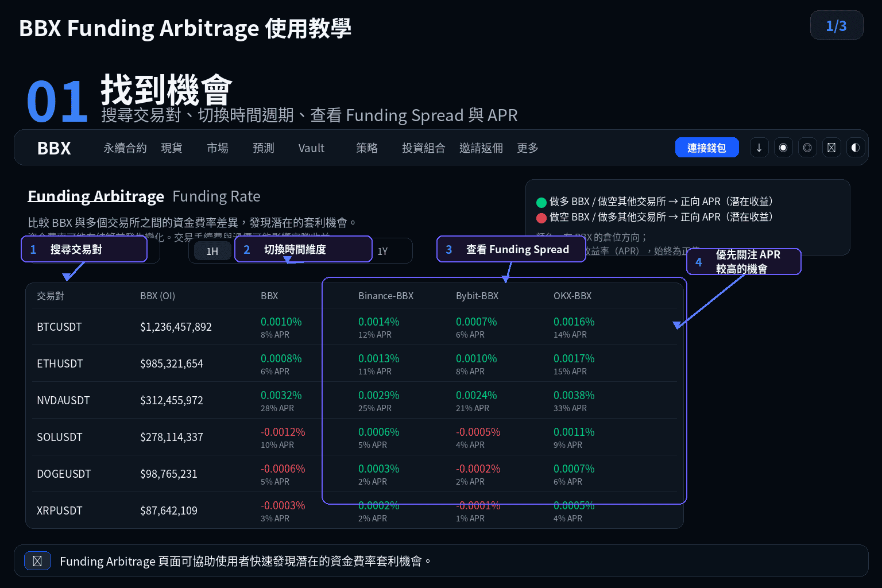Open the 永續合約 menu
The height and width of the screenshot is (588, 882).
point(125,148)
